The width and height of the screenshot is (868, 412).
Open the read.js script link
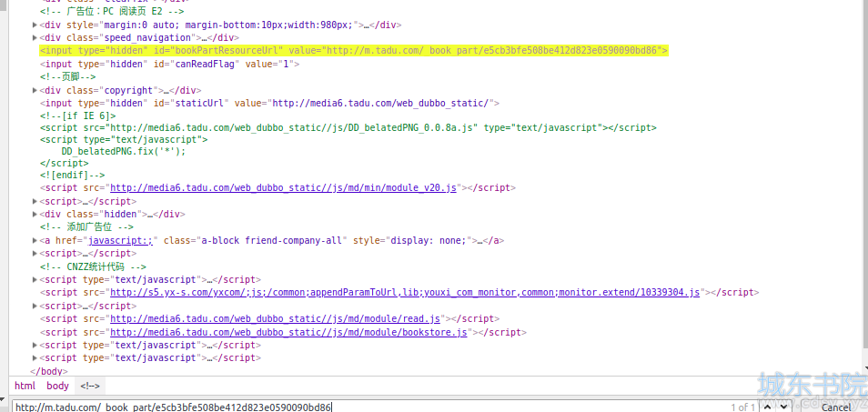click(275, 319)
